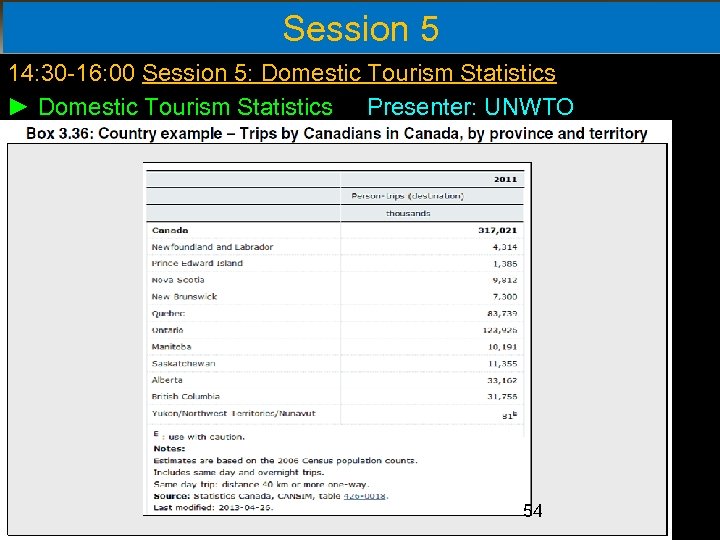
Task: Click the 'thousands' unit header
Action: [408, 214]
